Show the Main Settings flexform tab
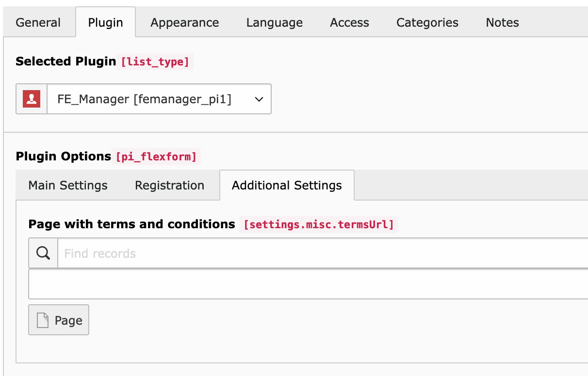Viewport: 588px width, 376px height. point(68,186)
